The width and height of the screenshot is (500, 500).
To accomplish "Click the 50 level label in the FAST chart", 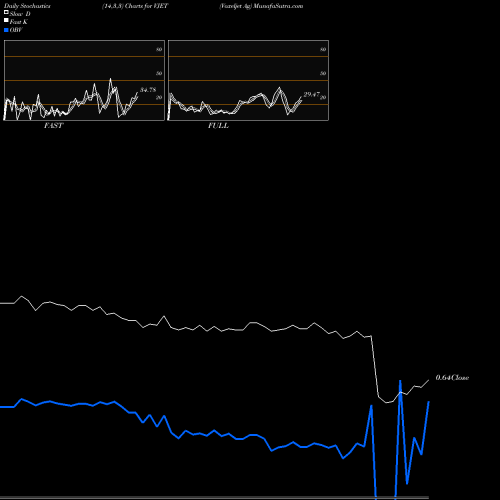I will pyautogui.click(x=159, y=73).
